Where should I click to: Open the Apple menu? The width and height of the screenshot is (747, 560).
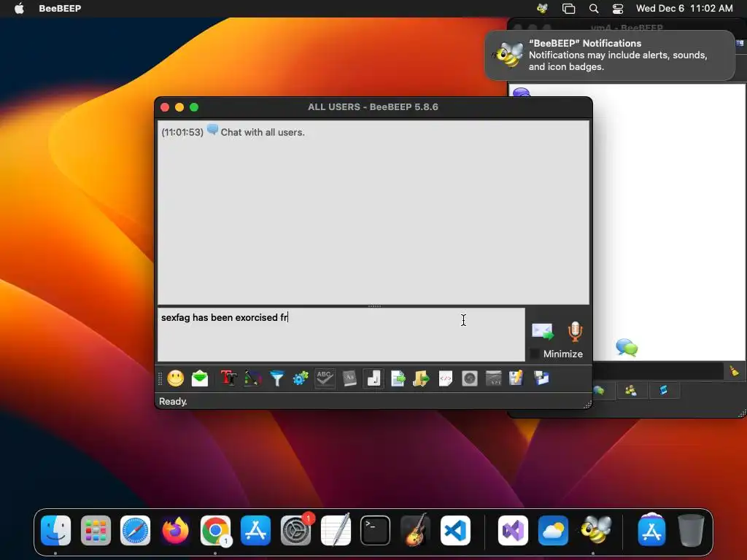(19, 8)
